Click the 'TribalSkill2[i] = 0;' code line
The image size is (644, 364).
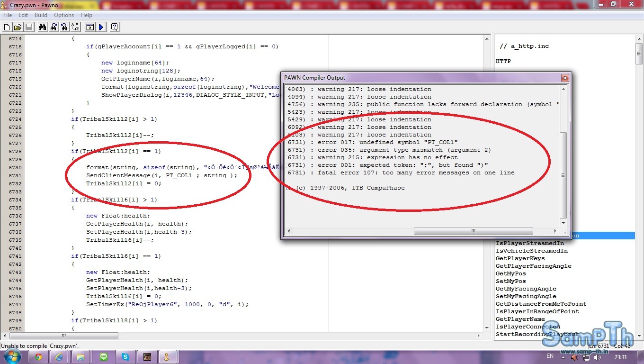[124, 183]
